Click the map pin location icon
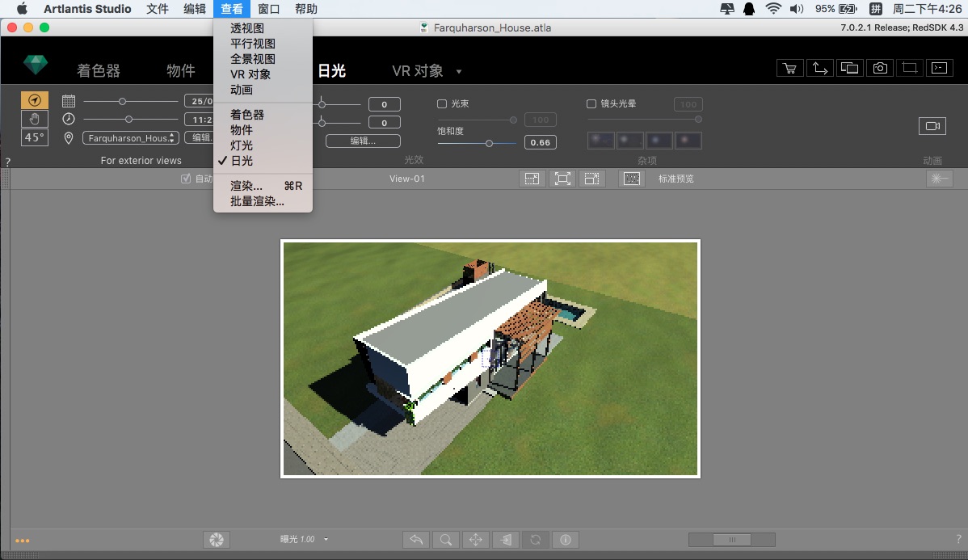 [69, 137]
